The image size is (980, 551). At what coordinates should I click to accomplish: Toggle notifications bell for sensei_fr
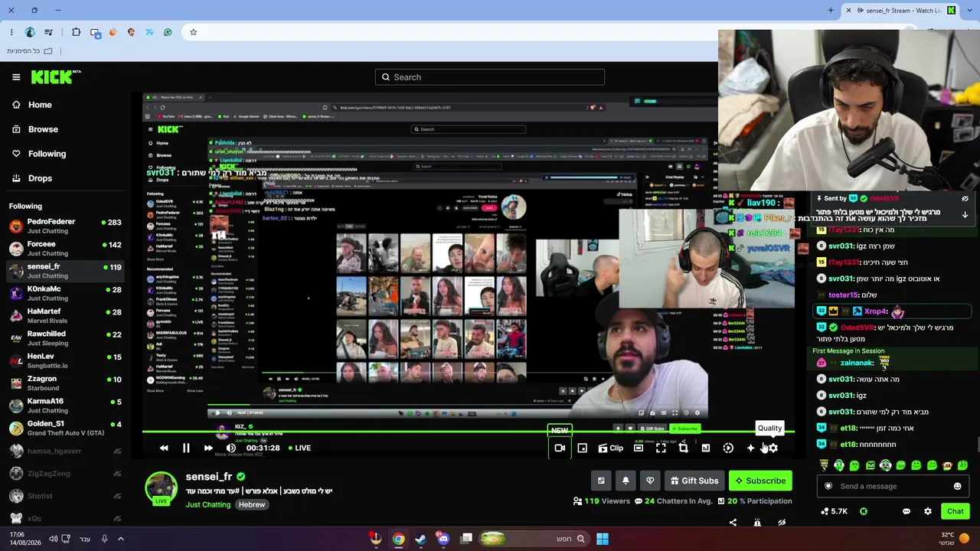(x=626, y=481)
